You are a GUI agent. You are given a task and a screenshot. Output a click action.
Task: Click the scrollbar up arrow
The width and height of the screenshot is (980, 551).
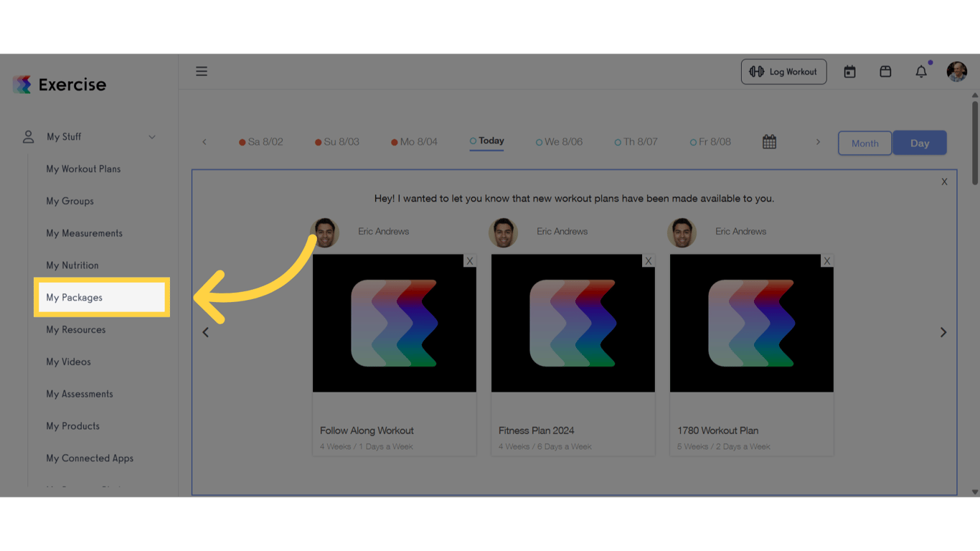pyautogui.click(x=975, y=95)
